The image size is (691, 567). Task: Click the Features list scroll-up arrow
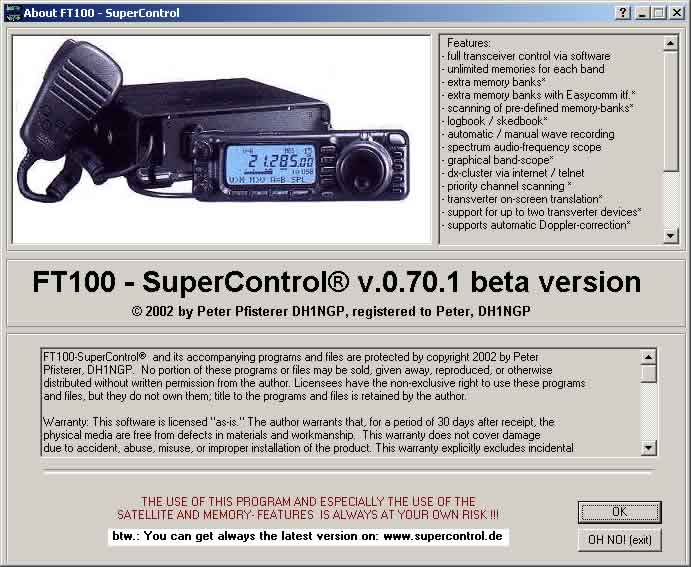click(x=670, y=43)
